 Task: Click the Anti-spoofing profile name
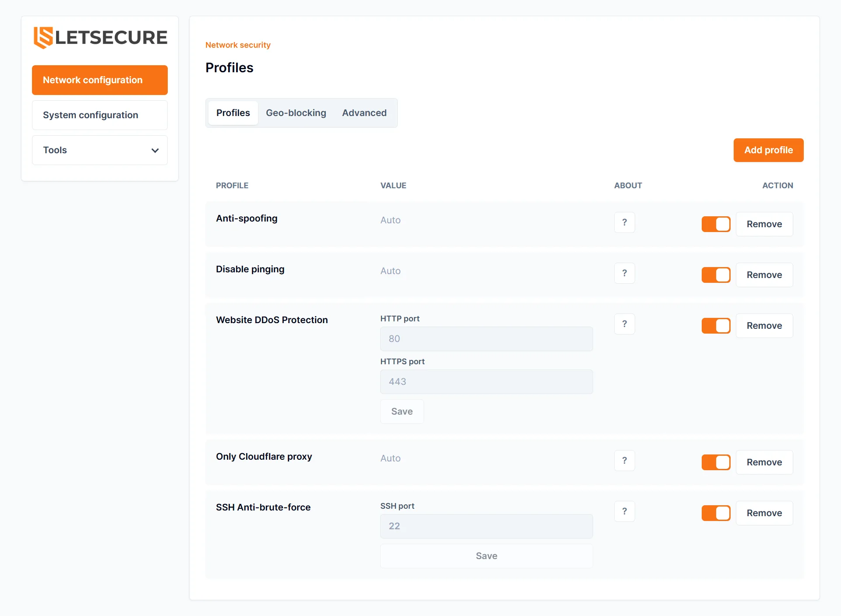pos(247,218)
